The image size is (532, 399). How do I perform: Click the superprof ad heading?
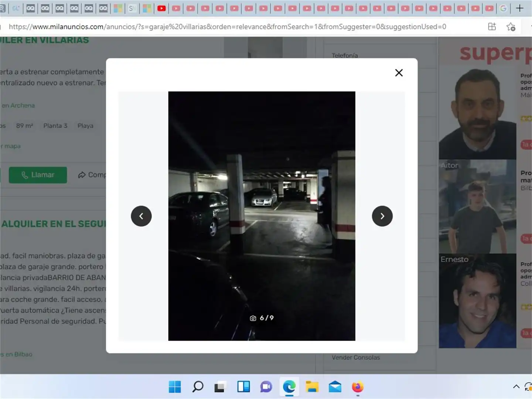(495, 54)
